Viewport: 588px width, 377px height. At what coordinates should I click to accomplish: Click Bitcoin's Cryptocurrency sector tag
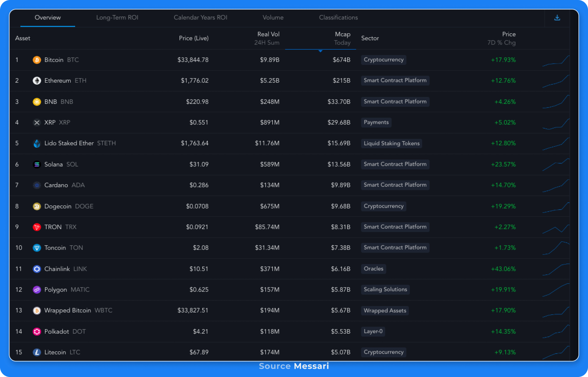[383, 60]
